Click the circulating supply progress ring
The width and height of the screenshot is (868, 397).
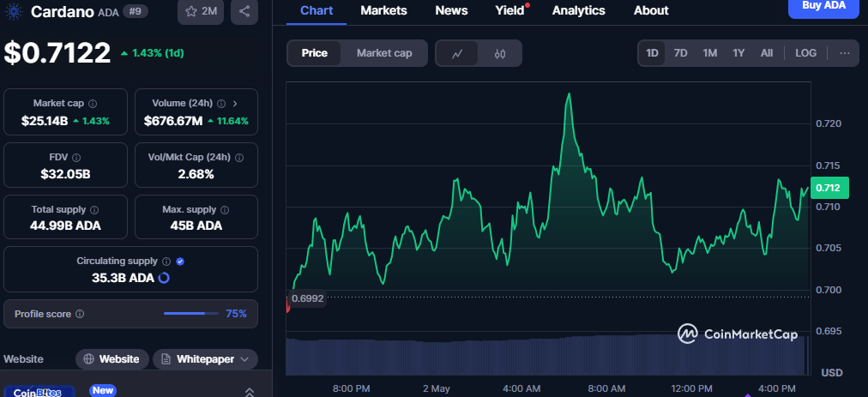pos(164,278)
